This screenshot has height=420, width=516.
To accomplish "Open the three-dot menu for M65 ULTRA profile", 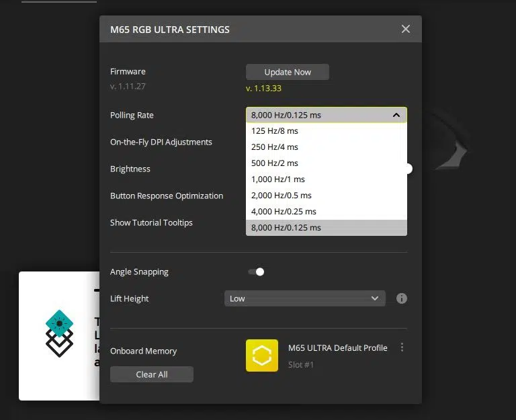I will pyautogui.click(x=402, y=347).
